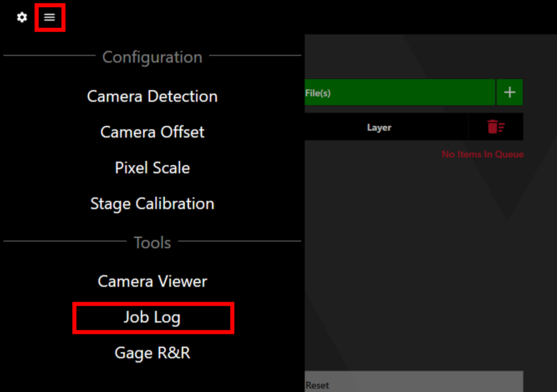The image size is (557, 392).
Task: Clear the queue with red trash icon
Action: (x=496, y=127)
